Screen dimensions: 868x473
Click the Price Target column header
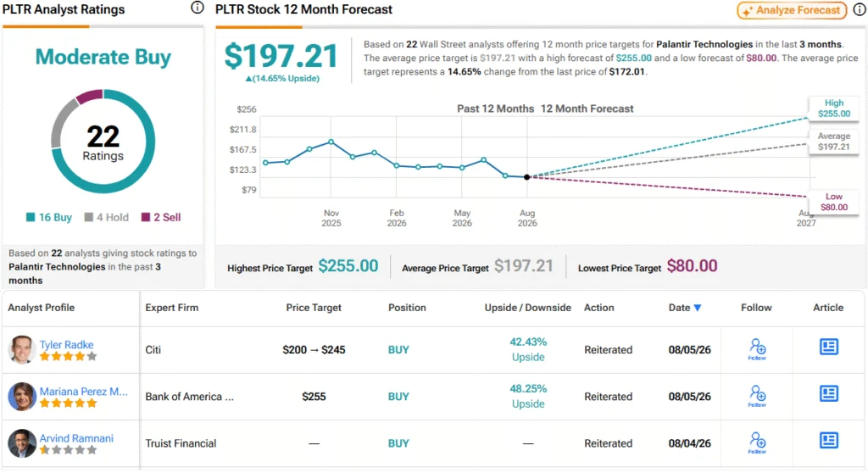point(314,308)
